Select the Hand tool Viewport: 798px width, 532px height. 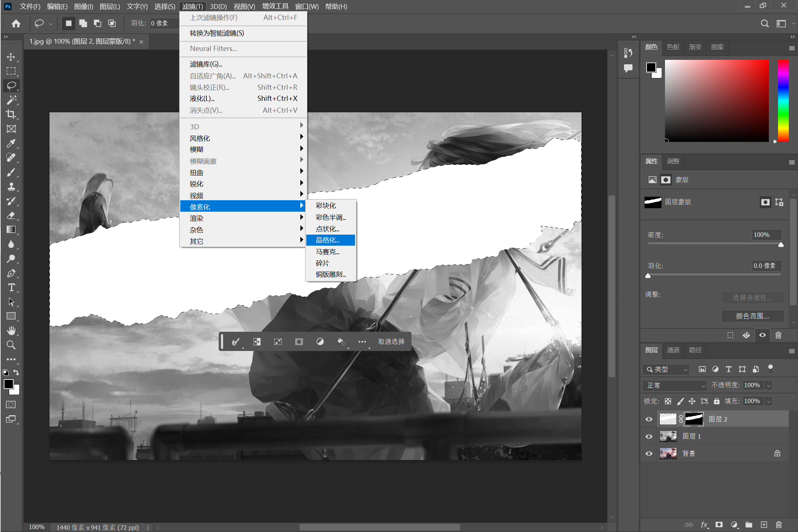(11, 331)
